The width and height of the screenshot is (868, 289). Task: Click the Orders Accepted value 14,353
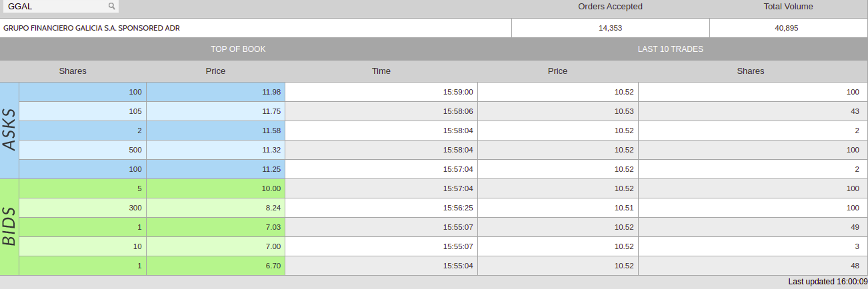coord(610,29)
